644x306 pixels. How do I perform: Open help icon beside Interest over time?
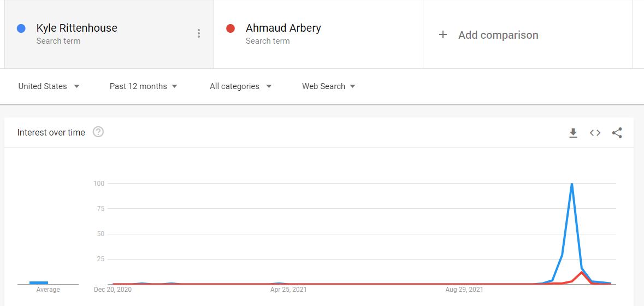point(98,132)
